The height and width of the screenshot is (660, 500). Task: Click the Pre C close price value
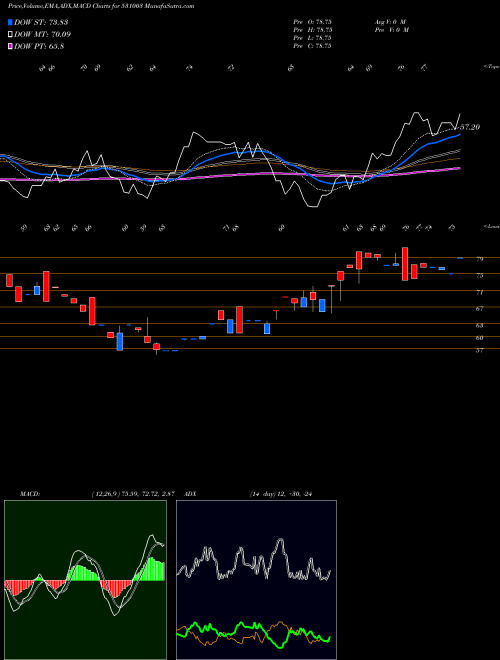pos(313,46)
